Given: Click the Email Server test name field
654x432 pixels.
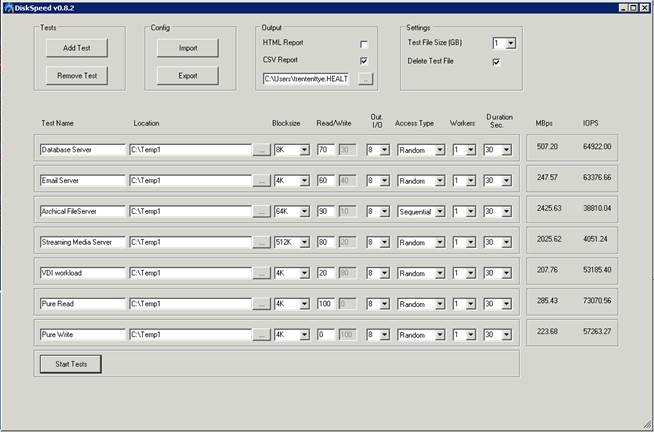Looking at the screenshot, I should pos(82,181).
